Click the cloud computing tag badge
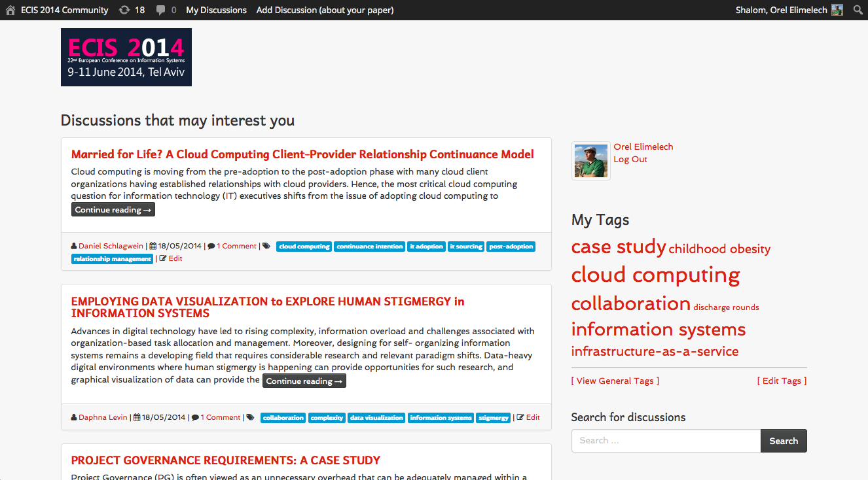 (x=304, y=247)
